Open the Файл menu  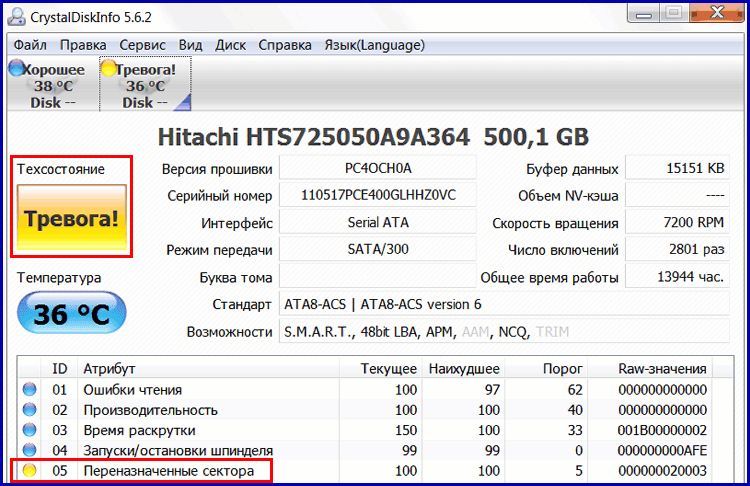(31, 45)
